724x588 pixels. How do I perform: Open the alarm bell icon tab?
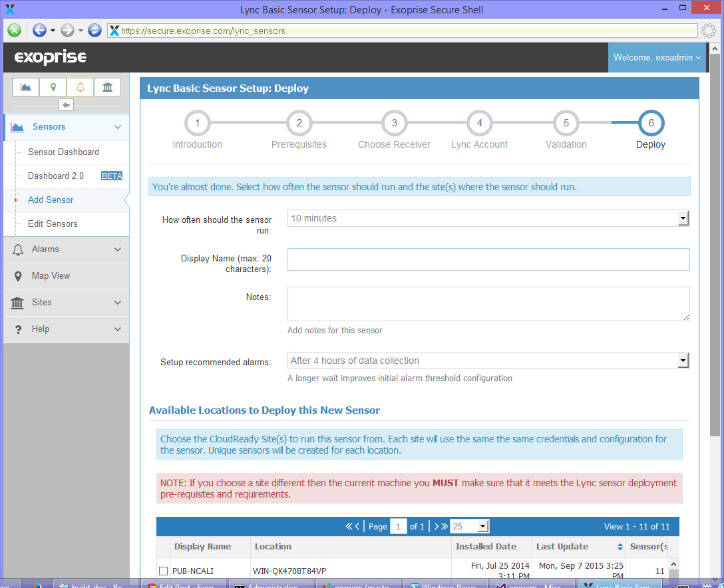tap(81, 86)
